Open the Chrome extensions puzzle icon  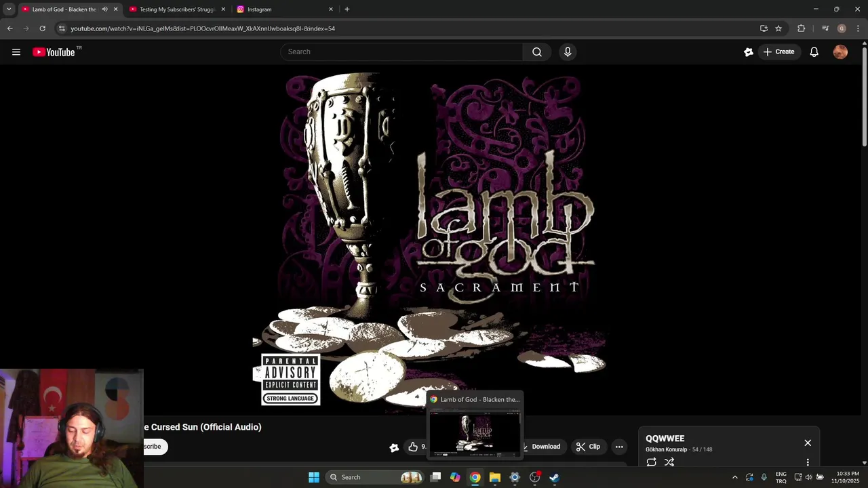802,28
